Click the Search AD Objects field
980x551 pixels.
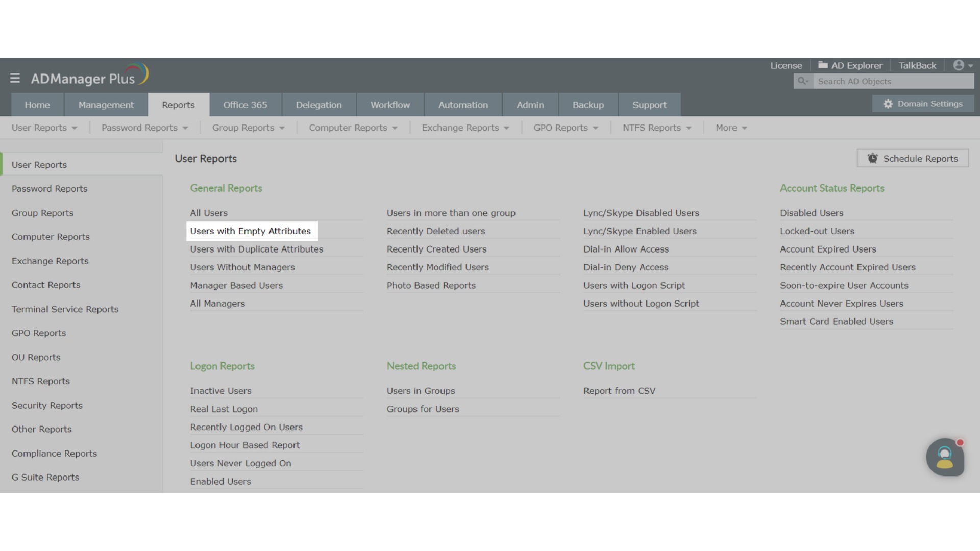tap(893, 81)
